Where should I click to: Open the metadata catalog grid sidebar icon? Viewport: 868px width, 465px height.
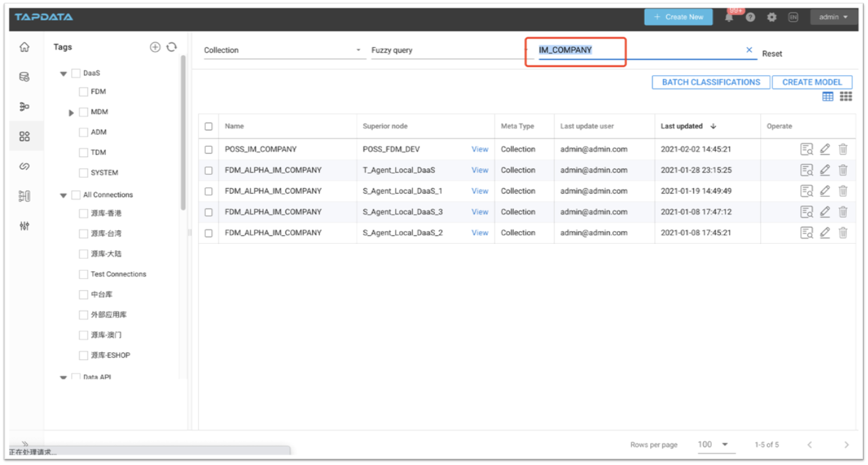(x=24, y=136)
